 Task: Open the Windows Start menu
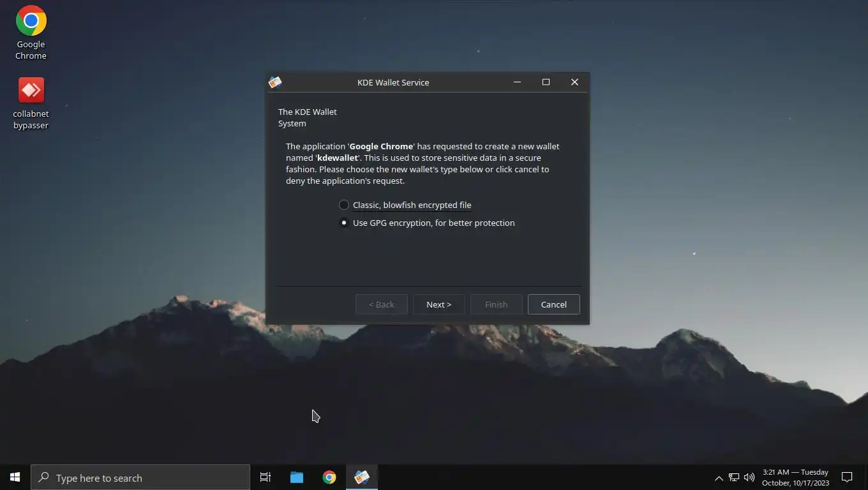15,477
